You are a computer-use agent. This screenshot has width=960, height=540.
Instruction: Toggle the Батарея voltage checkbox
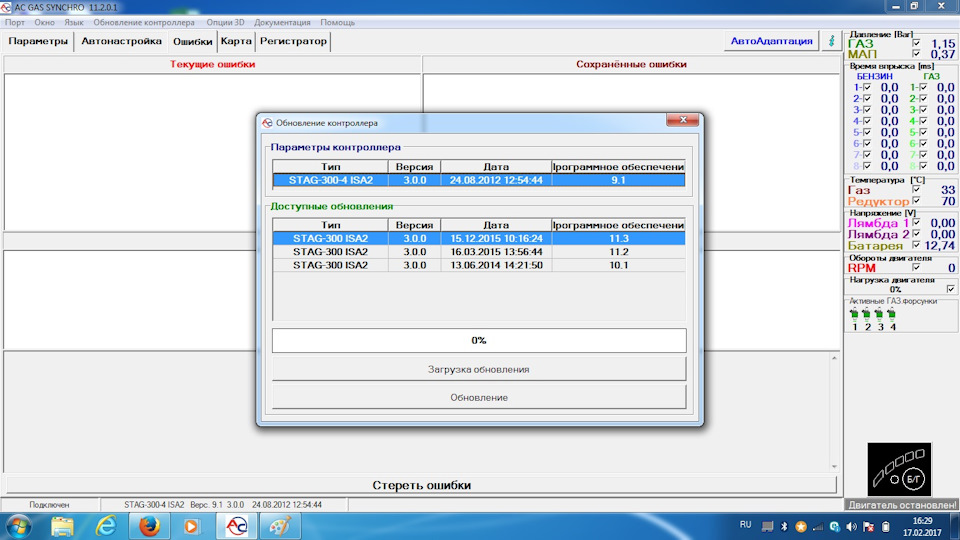click(x=916, y=245)
